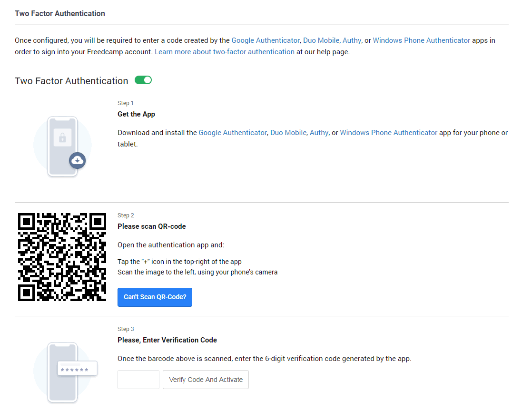Open Learn more about two-factor authentication link
The width and height of the screenshot is (522, 420).
(x=225, y=52)
